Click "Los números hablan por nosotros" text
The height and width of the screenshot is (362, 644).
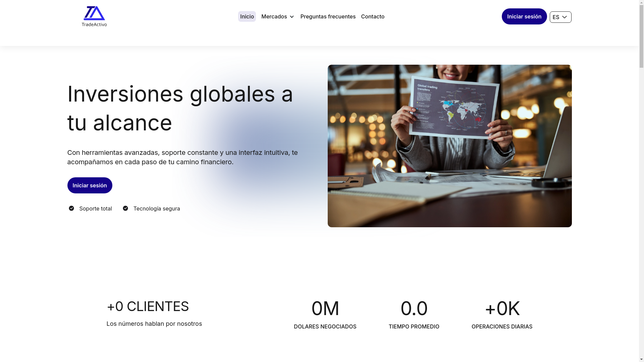(154, 324)
